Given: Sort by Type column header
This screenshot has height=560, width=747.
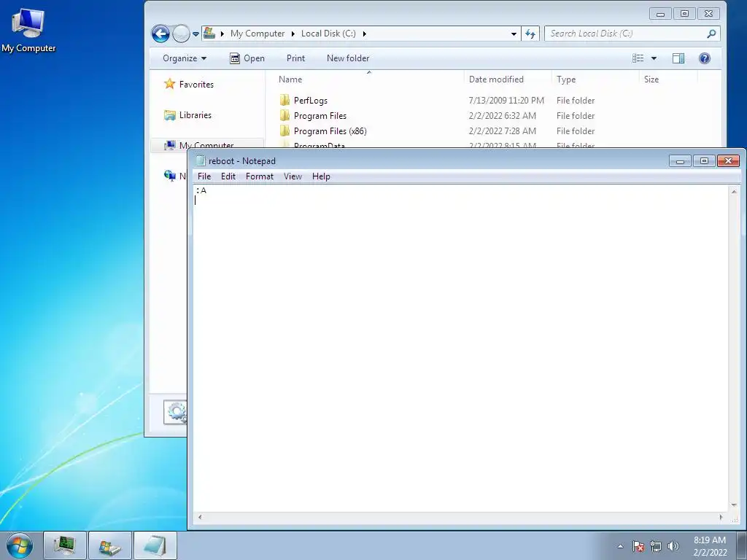Looking at the screenshot, I should click(566, 79).
